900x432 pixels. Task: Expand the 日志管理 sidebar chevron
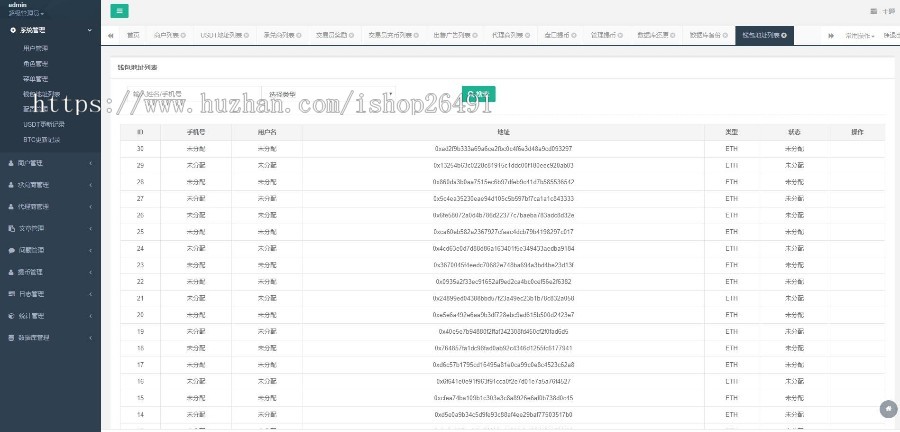pos(90,294)
